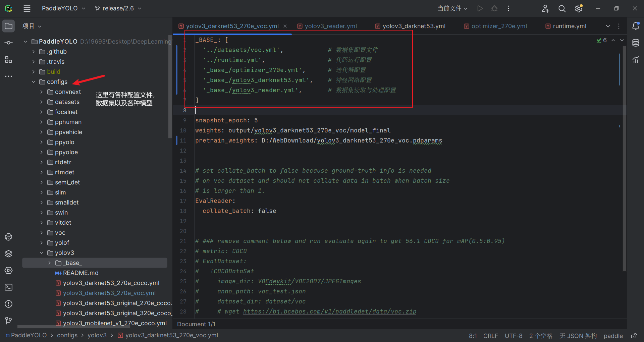Expand the _base_ folder

pos(50,263)
